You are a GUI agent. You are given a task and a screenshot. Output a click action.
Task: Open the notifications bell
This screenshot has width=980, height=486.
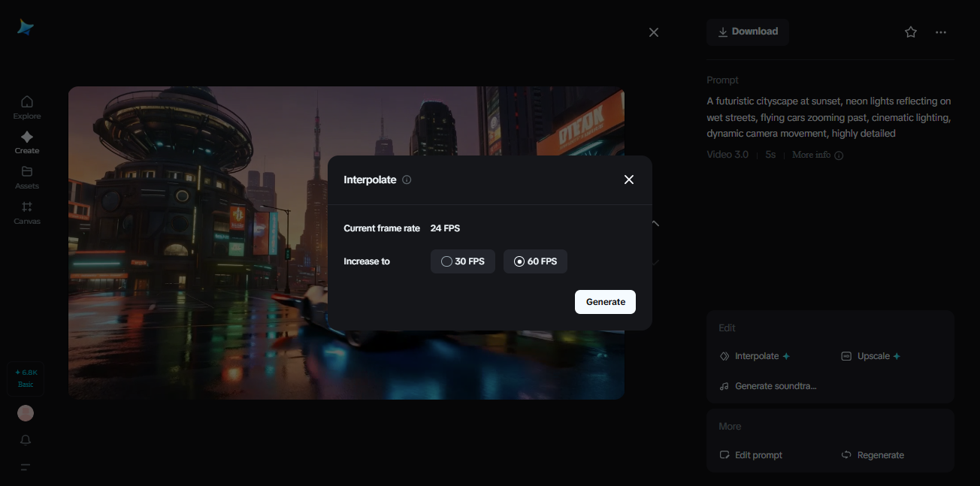(26, 440)
